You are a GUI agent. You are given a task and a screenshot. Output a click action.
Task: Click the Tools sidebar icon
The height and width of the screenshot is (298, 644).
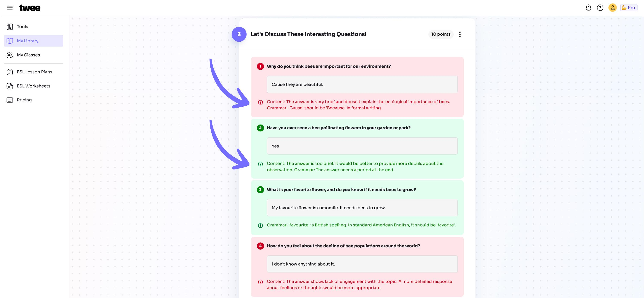click(x=10, y=27)
